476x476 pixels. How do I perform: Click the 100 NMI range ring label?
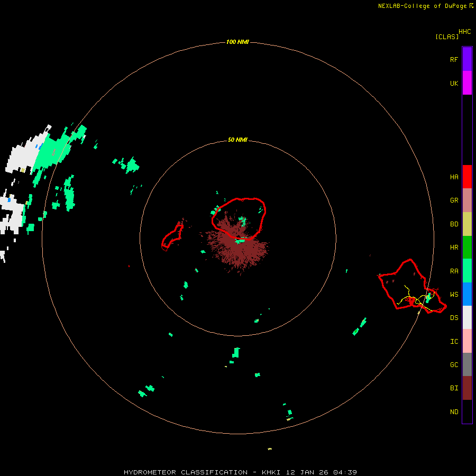point(237,42)
